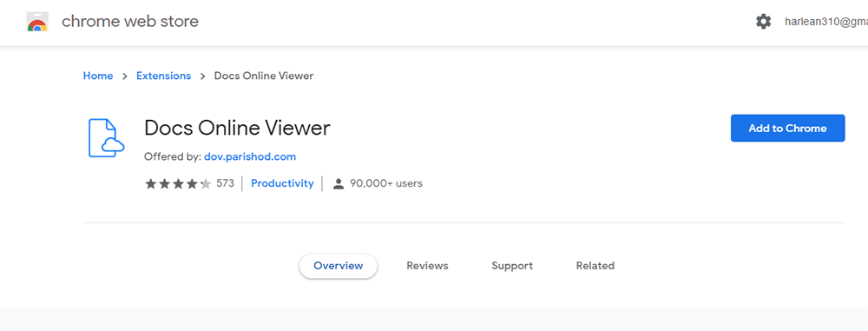The width and height of the screenshot is (868, 331).
Task: Click the Docs Online Viewer heading
Action: click(x=237, y=128)
